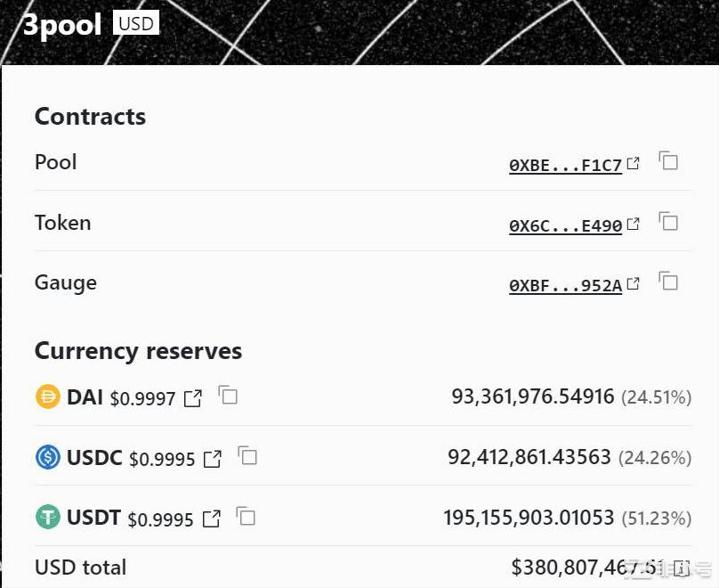Viewport: 719px width, 588px height.
Task: Copy the DAI token address
Action: pyautogui.click(x=228, y=396)
